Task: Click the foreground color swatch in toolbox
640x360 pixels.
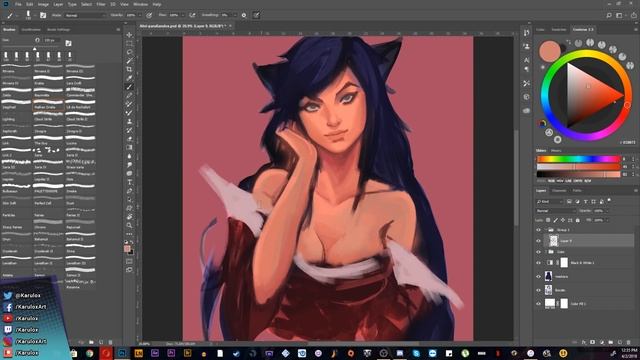Action: pyautogui.click(x=127, y=249)
